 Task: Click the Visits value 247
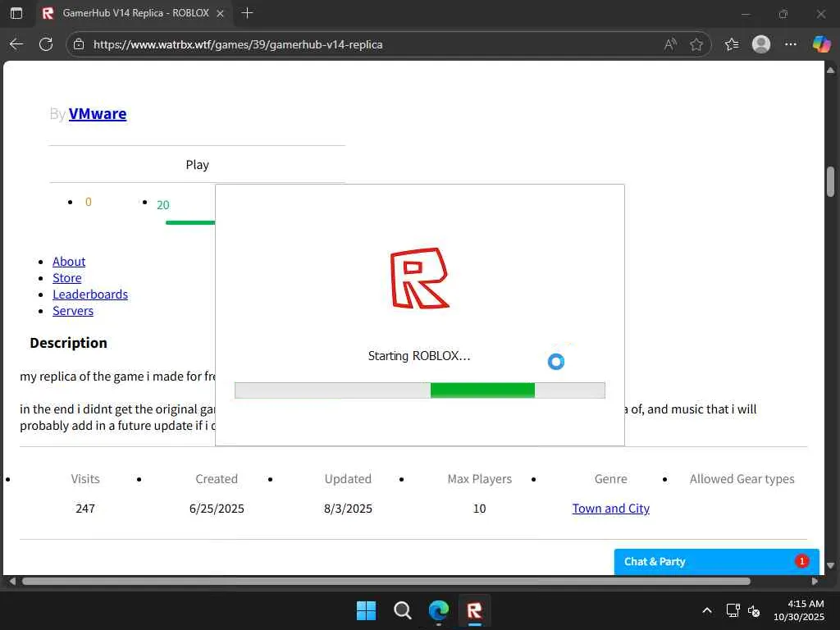coord(85,509)
